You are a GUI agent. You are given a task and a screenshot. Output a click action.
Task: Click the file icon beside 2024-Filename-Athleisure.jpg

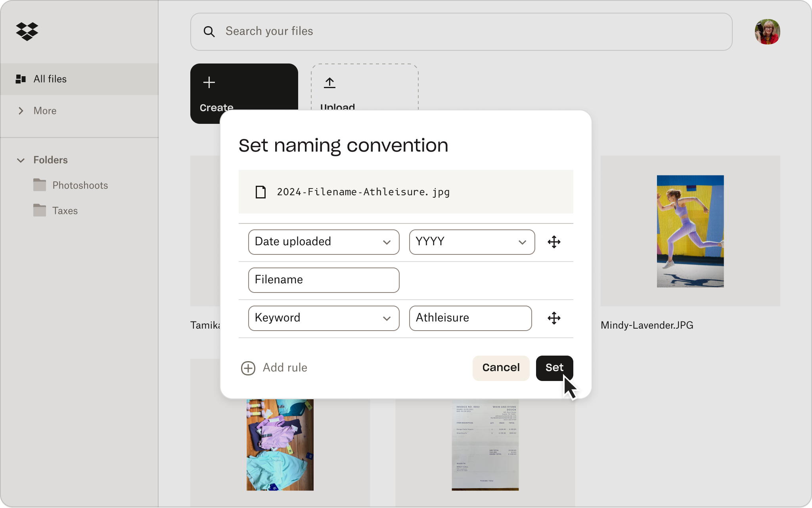(x=260, y=192)
